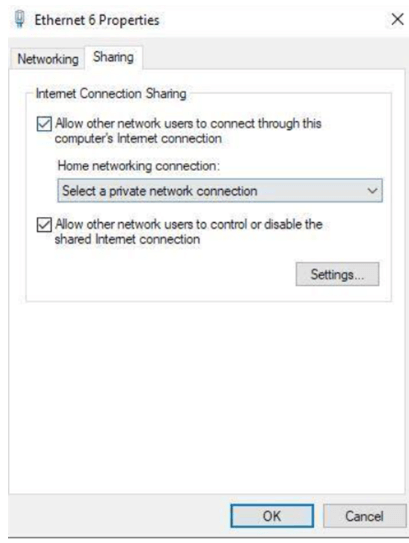
Task: Open the Settings... button
Action: coord(337,274)
